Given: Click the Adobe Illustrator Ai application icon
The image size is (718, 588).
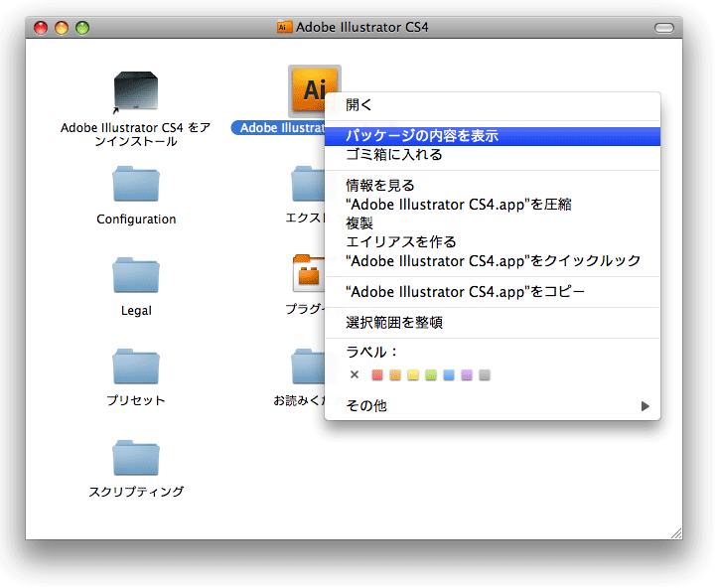Looking at the screenshot, I should 308,90.
